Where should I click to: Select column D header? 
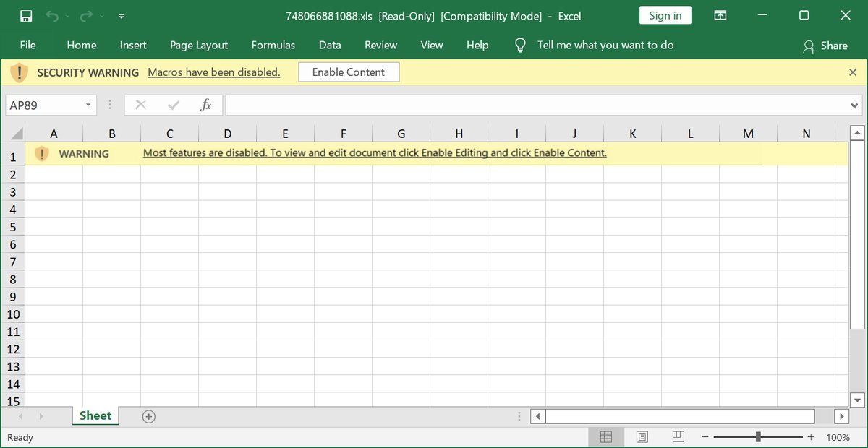[x=227, y=134]
